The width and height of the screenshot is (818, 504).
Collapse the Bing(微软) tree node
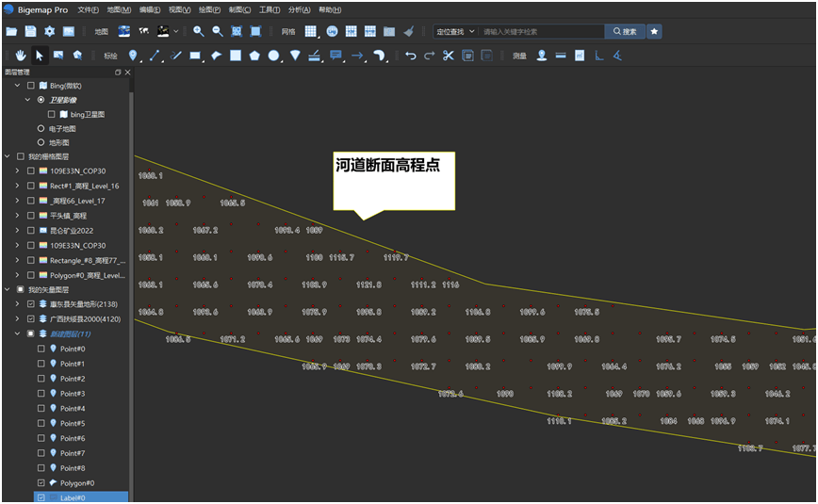click(18, 86)
